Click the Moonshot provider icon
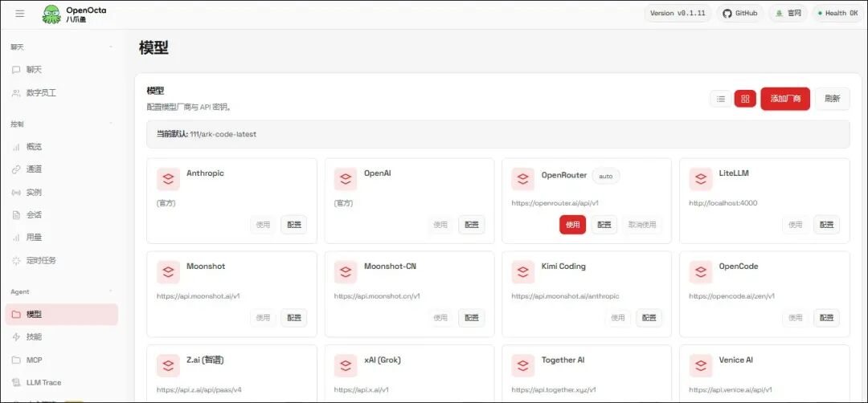868x403 pixels. tap(168, 272)
